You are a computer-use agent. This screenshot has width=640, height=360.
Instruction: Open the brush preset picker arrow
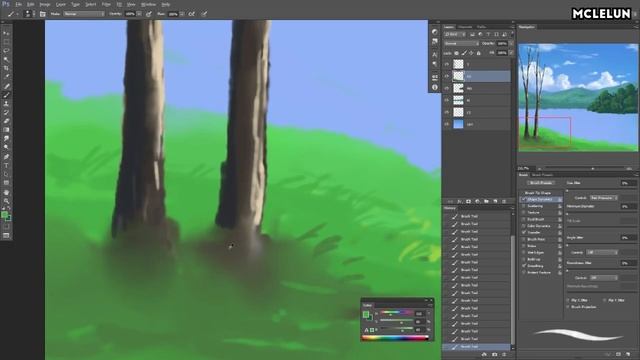(33, 14)
